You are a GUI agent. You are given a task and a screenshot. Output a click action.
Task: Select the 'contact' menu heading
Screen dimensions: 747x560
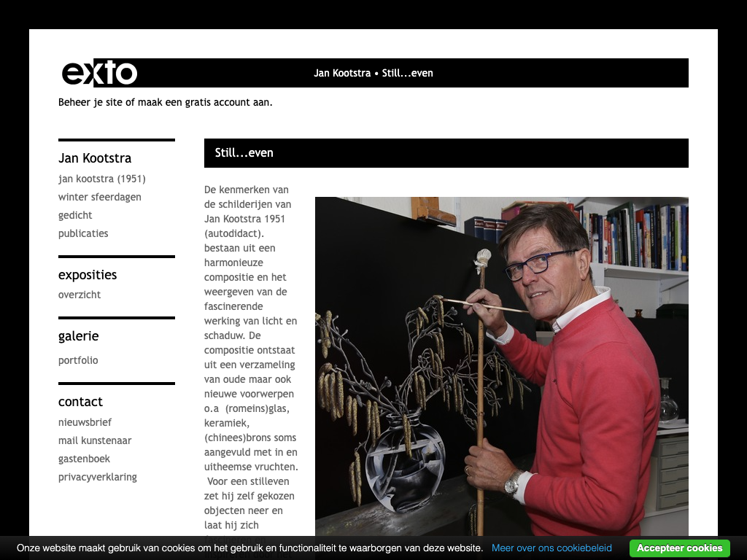80,402
